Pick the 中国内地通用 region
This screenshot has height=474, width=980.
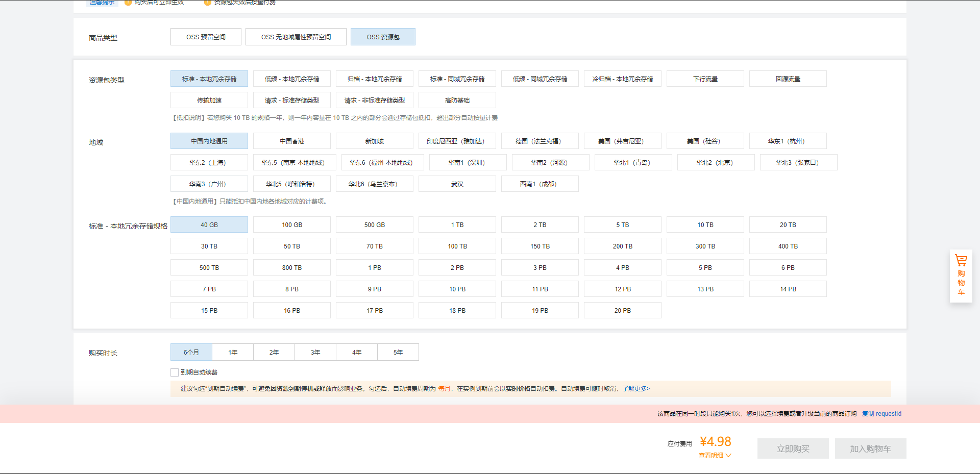(209, 141)
